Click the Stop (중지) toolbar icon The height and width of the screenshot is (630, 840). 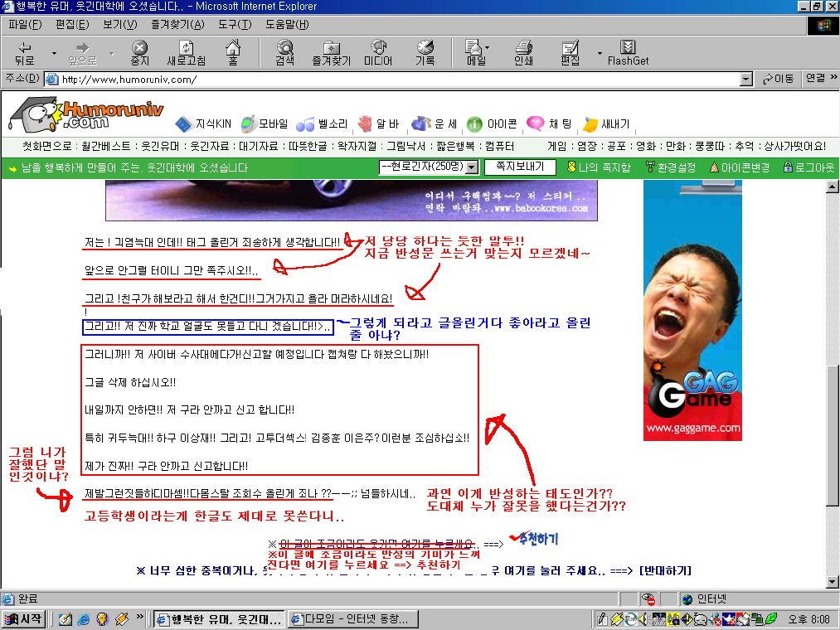[139, 53]
